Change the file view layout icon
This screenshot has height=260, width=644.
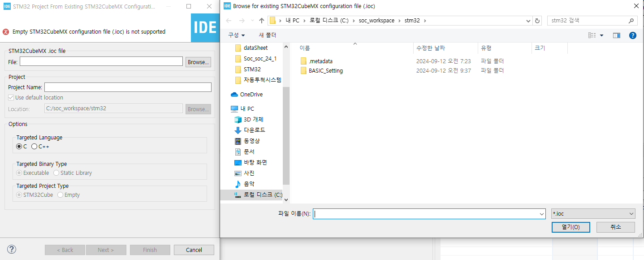point(592,35)
